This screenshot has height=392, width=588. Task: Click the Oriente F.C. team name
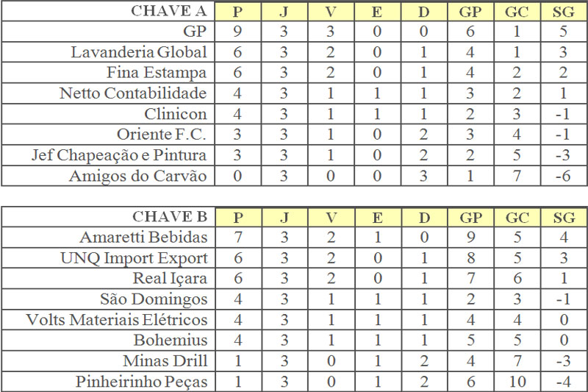(x=162, y=135)
